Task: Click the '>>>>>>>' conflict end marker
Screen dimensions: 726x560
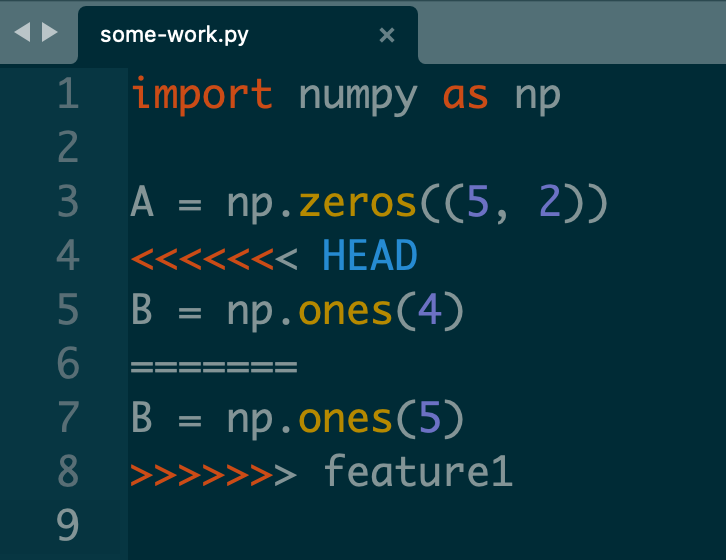Action: pyautogui.click(x=213, y=474)
